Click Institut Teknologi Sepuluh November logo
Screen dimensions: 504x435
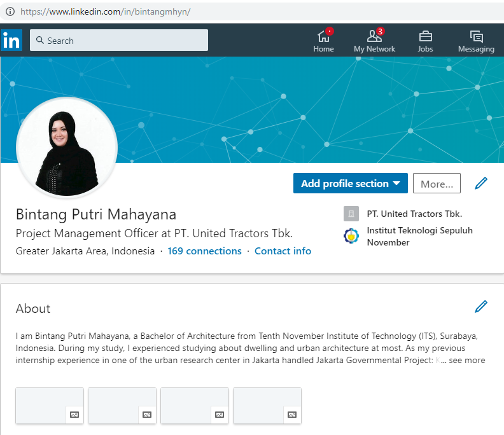tap(351, 236)
